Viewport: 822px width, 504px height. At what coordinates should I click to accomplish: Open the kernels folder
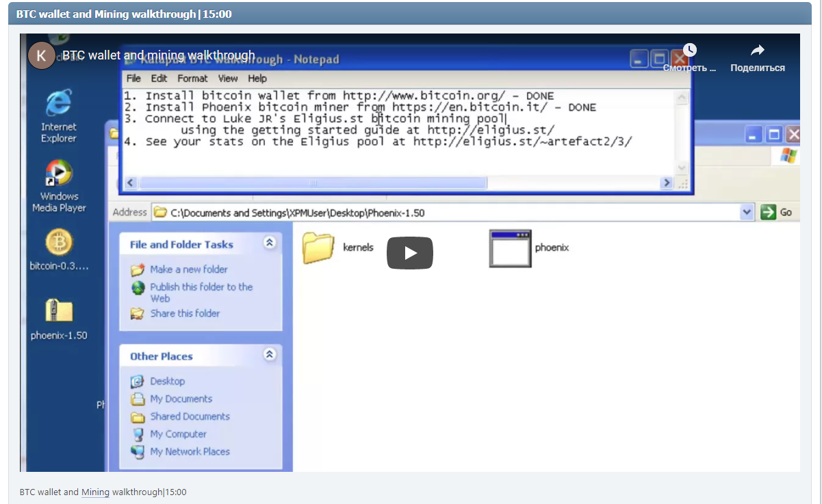[x=318, y=248]
